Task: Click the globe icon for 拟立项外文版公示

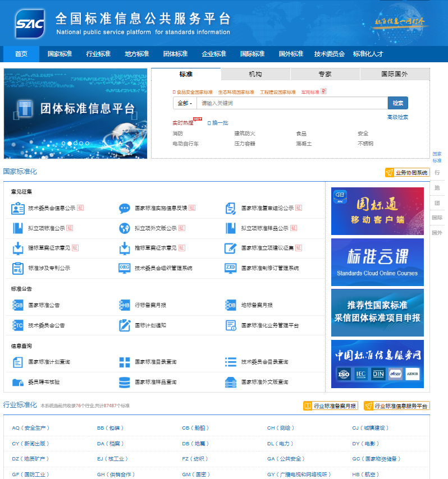Action: point(124,228)
